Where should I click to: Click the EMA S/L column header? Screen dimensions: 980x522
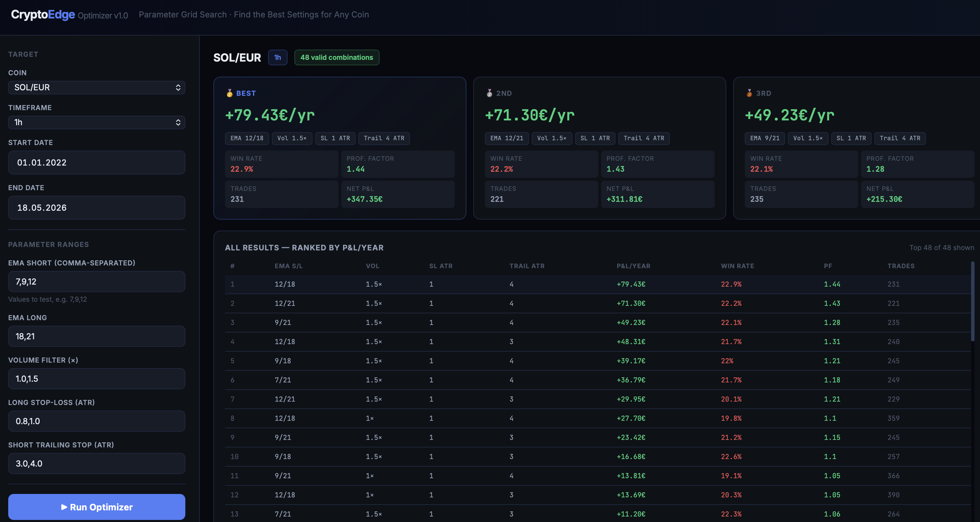coord(288,266)
